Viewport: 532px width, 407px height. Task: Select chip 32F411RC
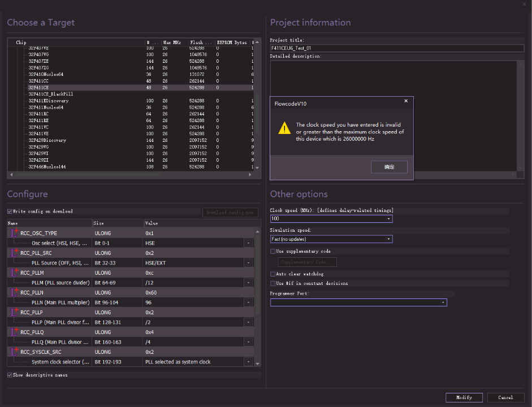(38, 114)
